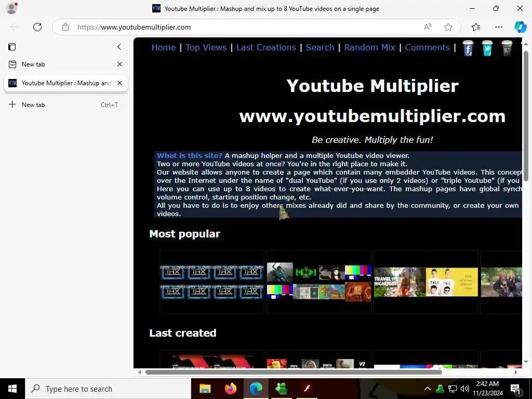532x399 pixels.
Task: Open File Explorer from the taskbar
Action: point(205,389)
